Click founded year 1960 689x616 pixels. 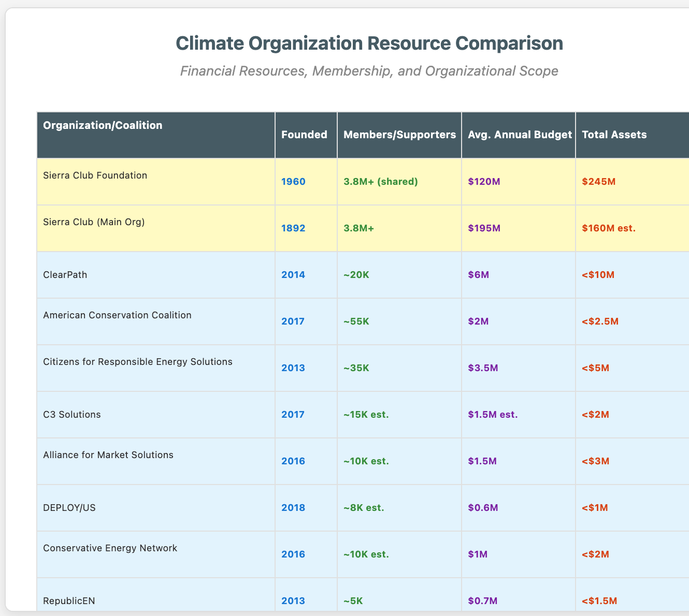[293, 182]
